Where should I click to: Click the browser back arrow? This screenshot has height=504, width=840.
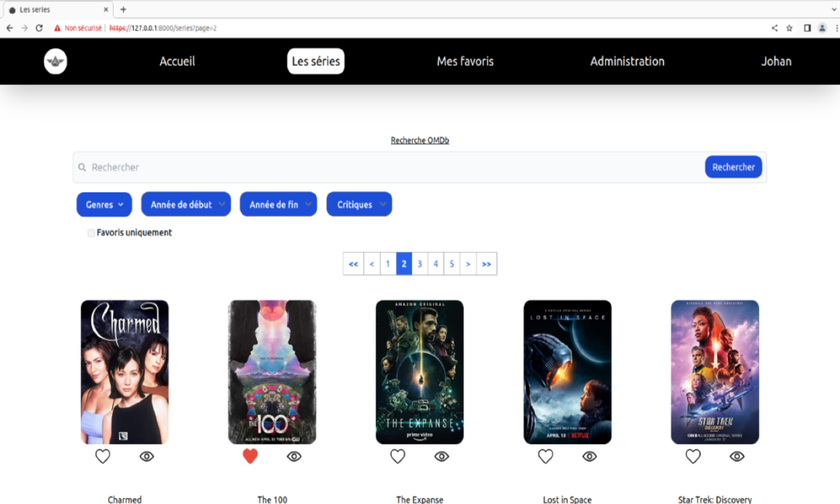[10, 28]
